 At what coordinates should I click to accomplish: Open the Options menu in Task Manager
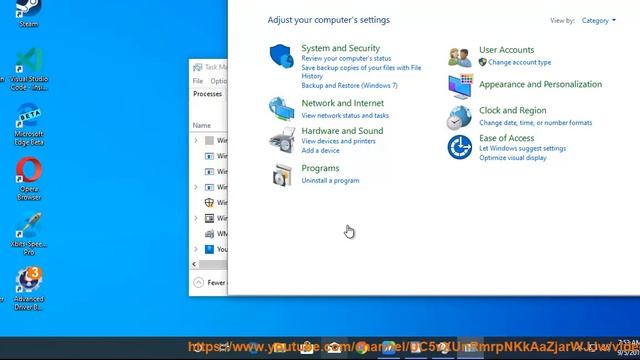219,81
